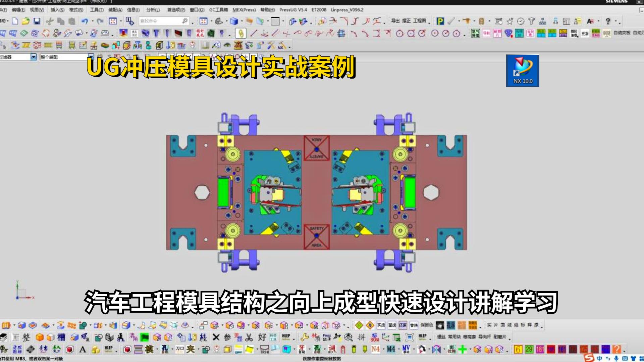
Task: Click the 自动夹板 button
Action: 622,33
